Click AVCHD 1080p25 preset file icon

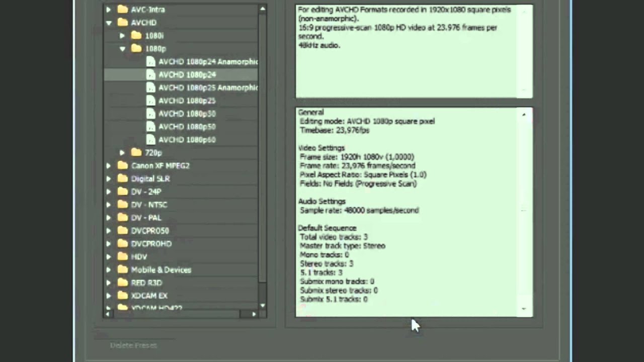pyautogui.click(x=150, y=101)
